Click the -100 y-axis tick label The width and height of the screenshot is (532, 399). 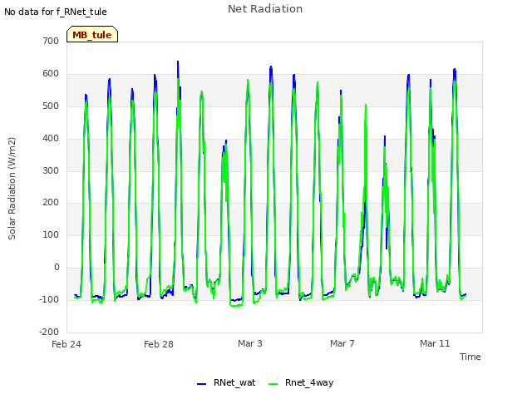click(x=49, y=299)
